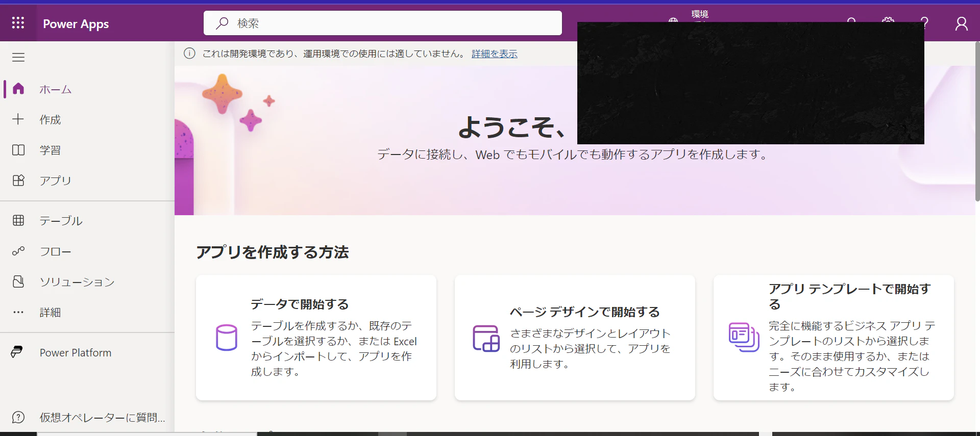
Task: Click the page design layout icon
Action: pyautogui.click(x=486, y=338)
